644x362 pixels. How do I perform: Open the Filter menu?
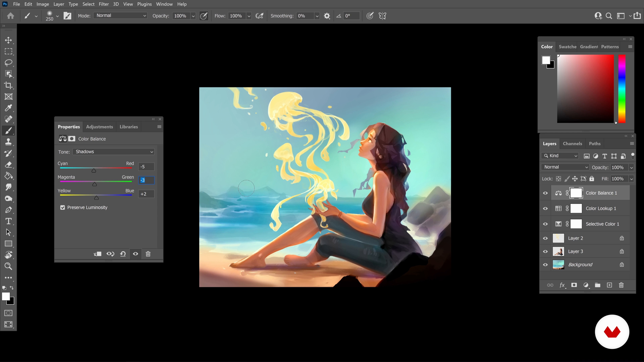tap(103, 4)
